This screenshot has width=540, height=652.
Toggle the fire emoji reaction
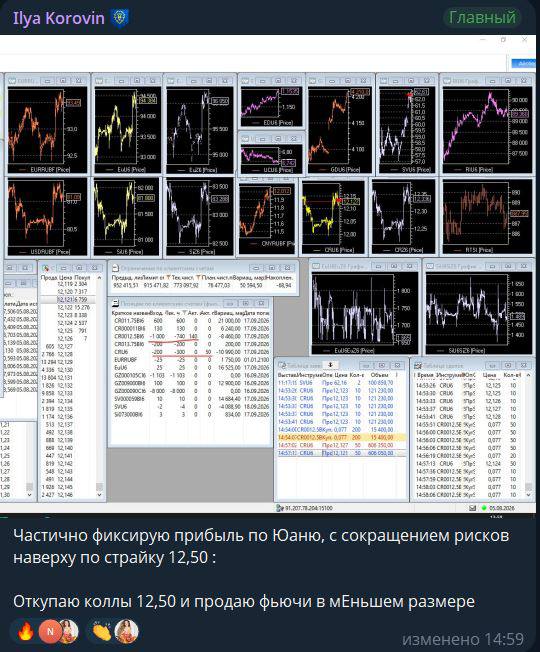click(x=25, y=631)
